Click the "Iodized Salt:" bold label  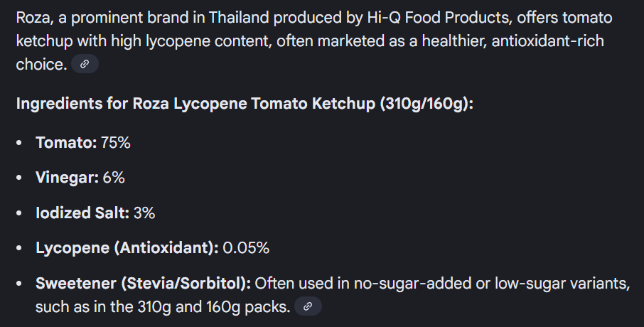click(x=82, y=213)
